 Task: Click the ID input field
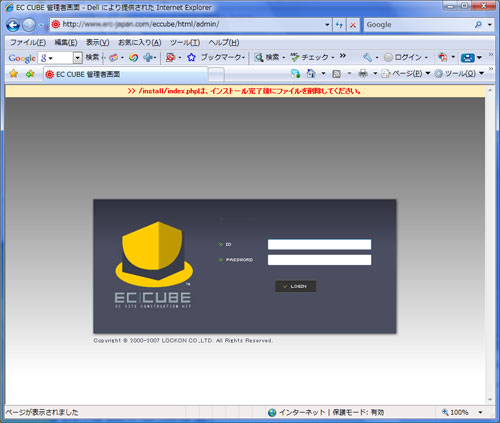[x=319, y=244]
